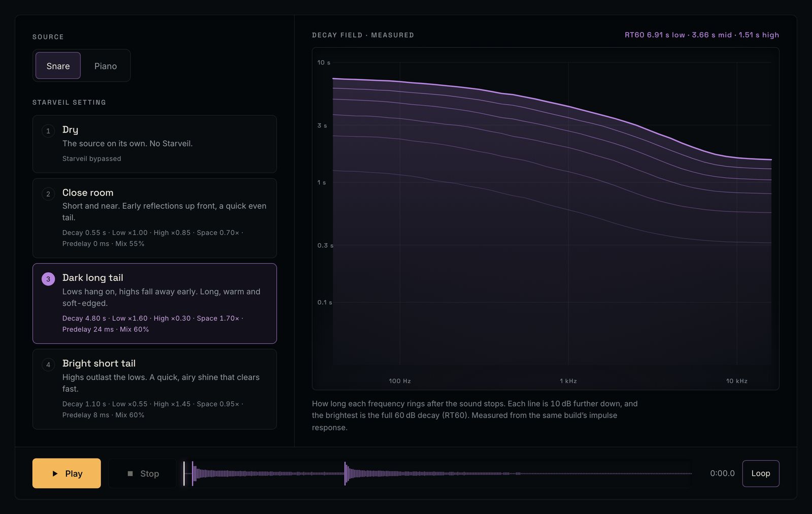Stop playback with the Stop button

coord(143,473)
